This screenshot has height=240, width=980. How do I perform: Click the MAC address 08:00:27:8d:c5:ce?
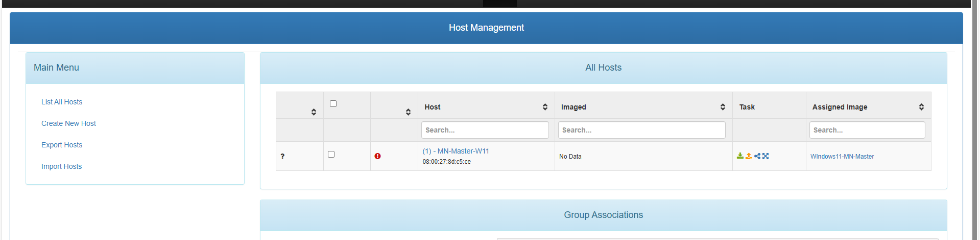(447, 162)
